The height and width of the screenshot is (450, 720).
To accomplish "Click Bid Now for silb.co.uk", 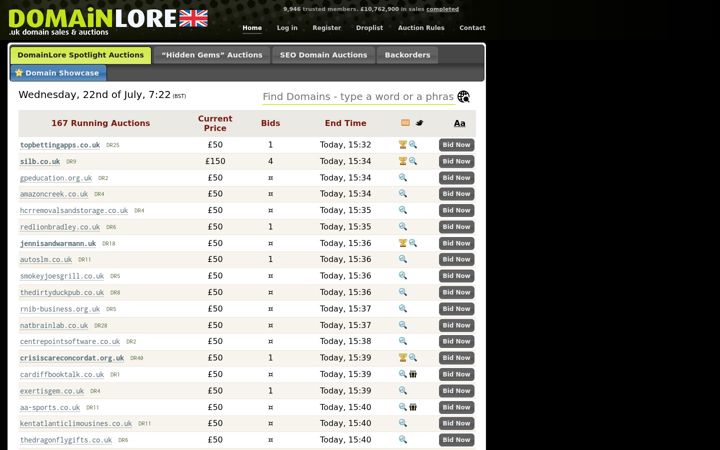I will 456,162.
